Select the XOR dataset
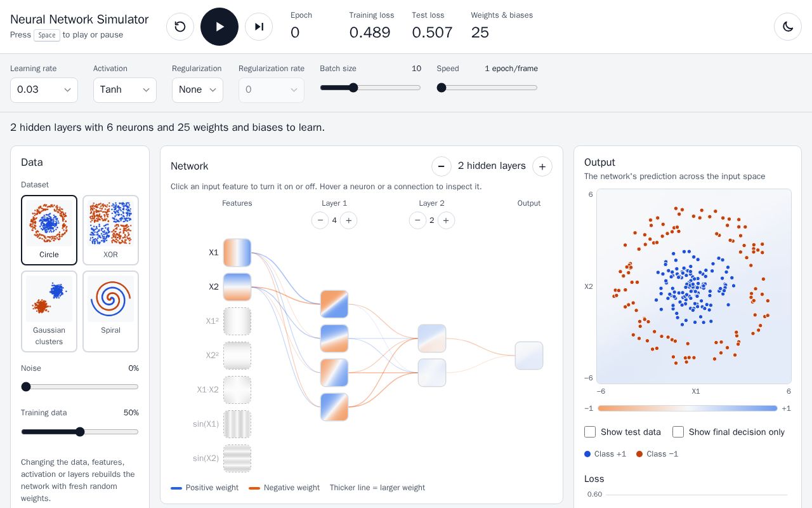Image resolution: width=812 pixels, height=508 pixels. point(110,230)
